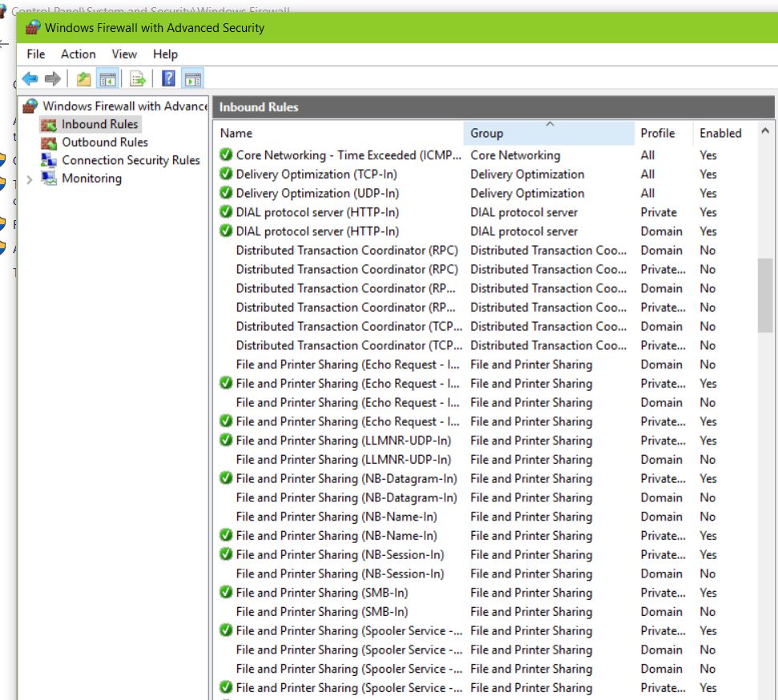Open the Help question mark icon
778x700 pixels.
point(169,78)
